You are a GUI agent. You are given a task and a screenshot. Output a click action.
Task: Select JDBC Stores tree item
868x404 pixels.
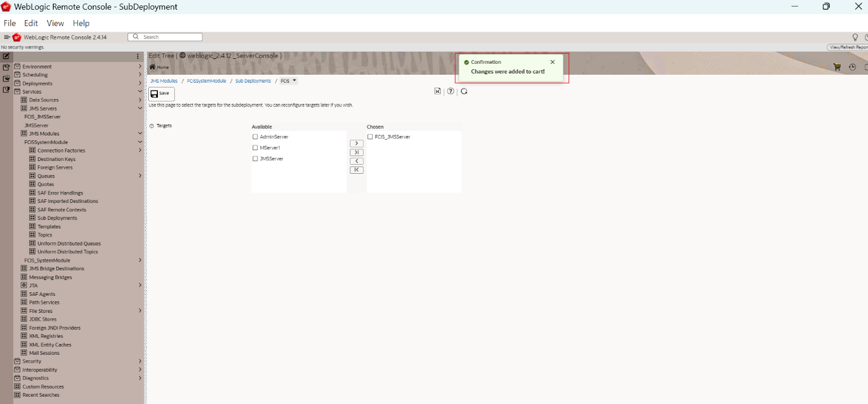(x=43, y=319)
